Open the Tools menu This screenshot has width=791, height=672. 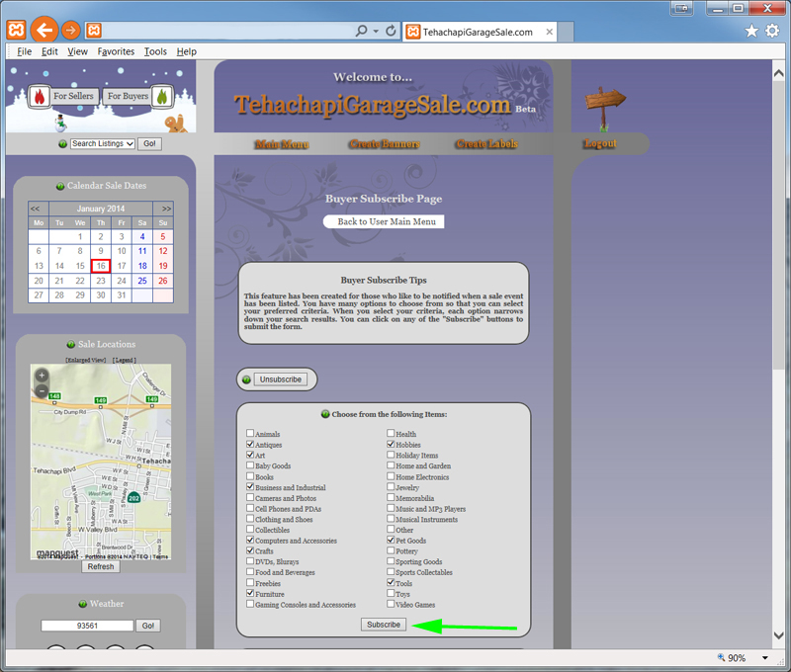click(x=155, y=51)
